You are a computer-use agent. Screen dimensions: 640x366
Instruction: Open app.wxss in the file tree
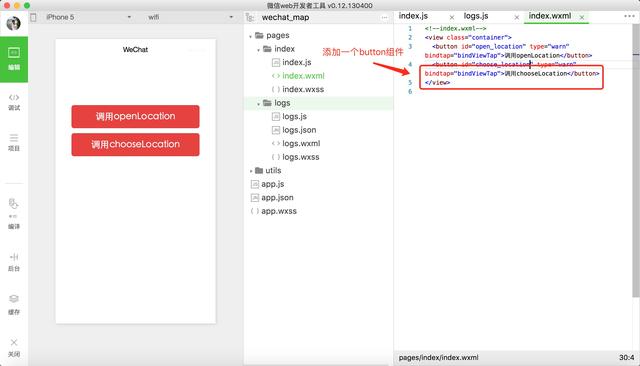(x=279, y=211)
